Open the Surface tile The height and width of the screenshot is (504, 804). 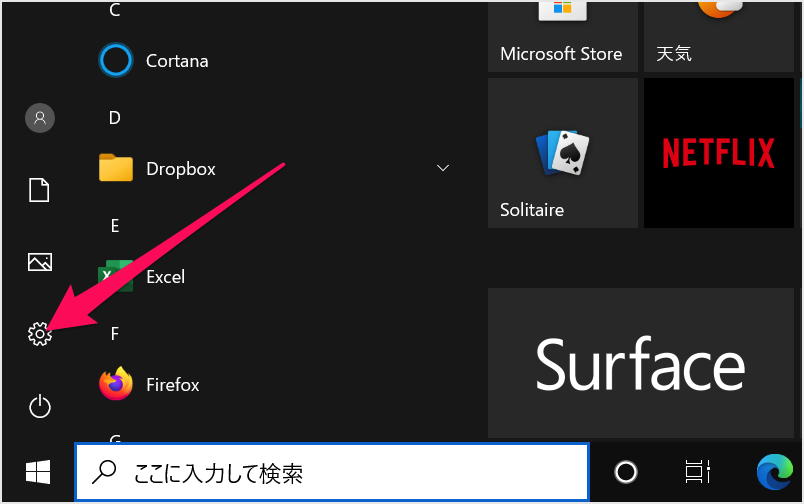(641, 363)
